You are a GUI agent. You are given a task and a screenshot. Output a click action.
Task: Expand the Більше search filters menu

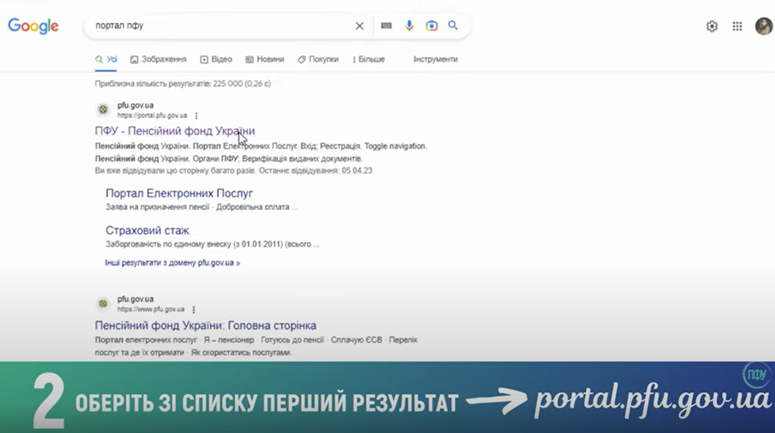(x=368, y=60)
